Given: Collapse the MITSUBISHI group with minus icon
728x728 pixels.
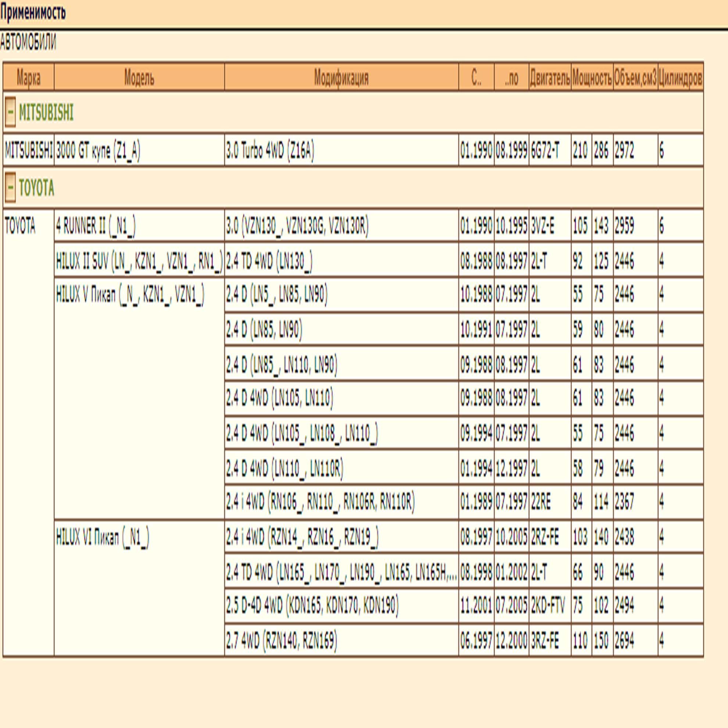Looking at the screenshot, I should (10, 112).
